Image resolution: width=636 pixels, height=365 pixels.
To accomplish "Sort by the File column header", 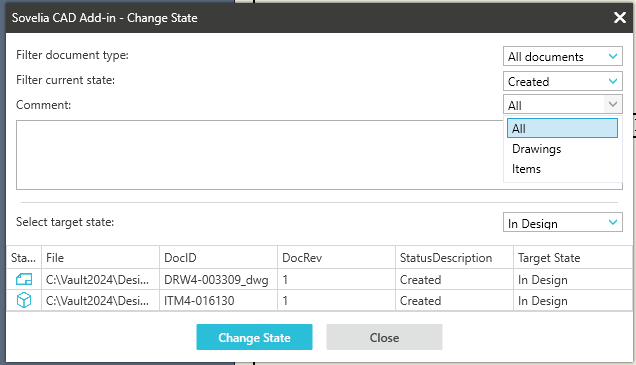I will (100, 258).
